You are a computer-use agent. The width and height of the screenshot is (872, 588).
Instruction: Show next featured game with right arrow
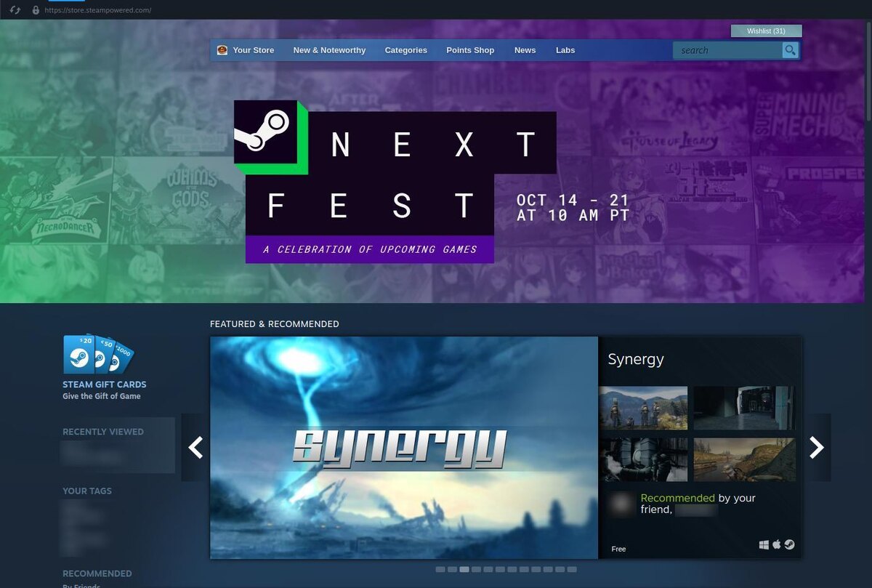click(x=817, y=448)
